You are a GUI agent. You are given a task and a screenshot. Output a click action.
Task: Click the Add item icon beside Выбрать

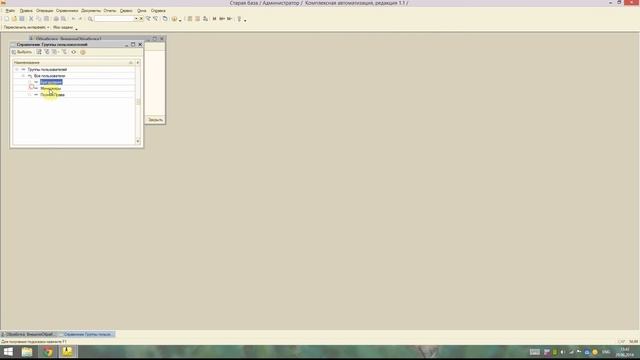click(x=39, y=52)
